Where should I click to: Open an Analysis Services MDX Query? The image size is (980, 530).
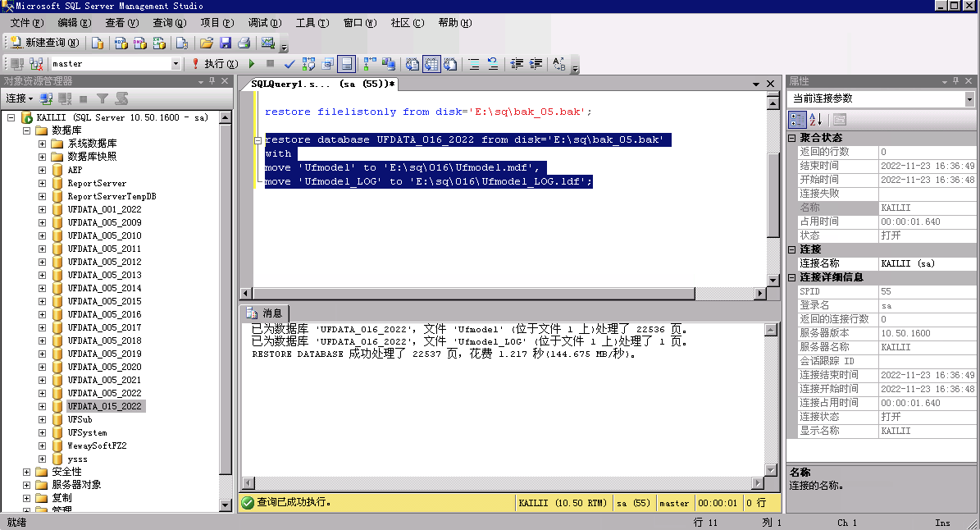click(121, 43)
